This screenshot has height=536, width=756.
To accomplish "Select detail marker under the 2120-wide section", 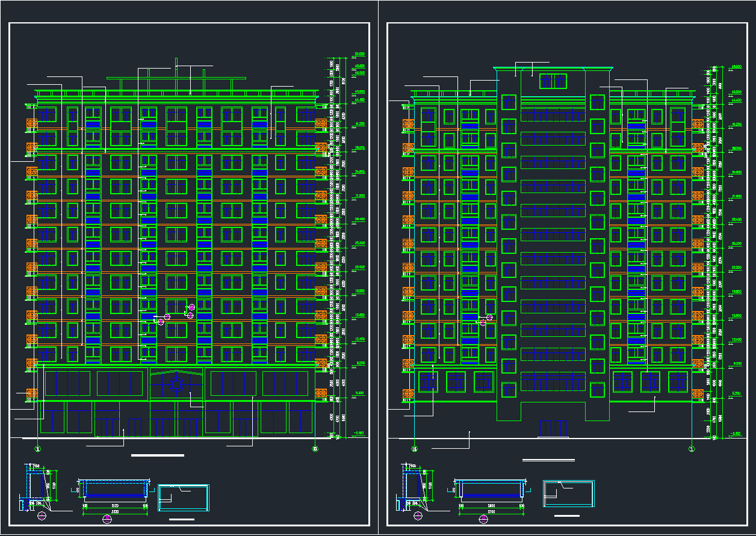I will (x=108, y=519).
